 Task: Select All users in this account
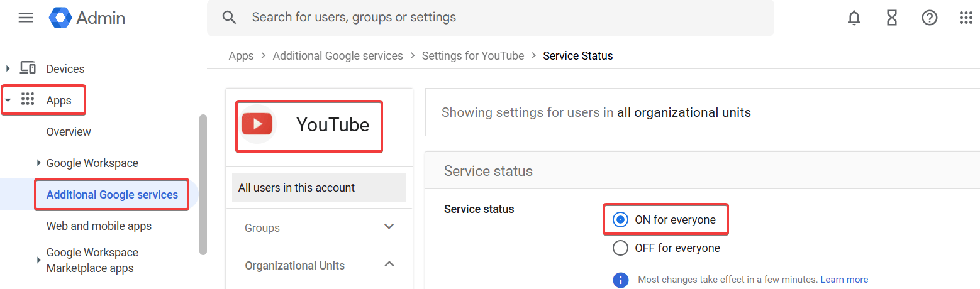[x=319, y=187]
